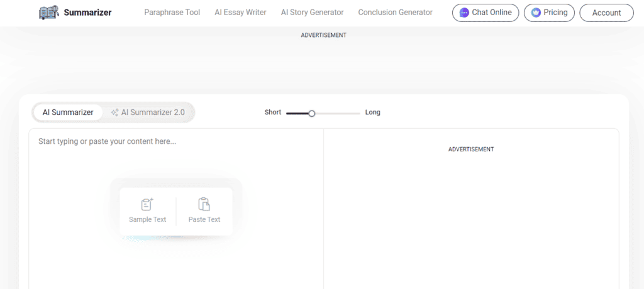This screenshot has width=644, height=289.
Task: Navigate to the Conclusion Generator
Action: coord(395,13)
